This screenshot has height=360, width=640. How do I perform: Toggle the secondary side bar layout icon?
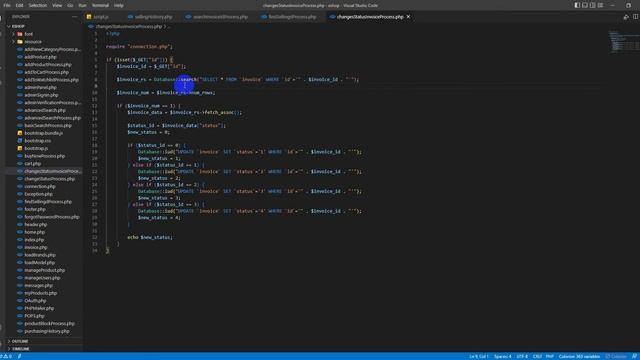tap(593, 5)
